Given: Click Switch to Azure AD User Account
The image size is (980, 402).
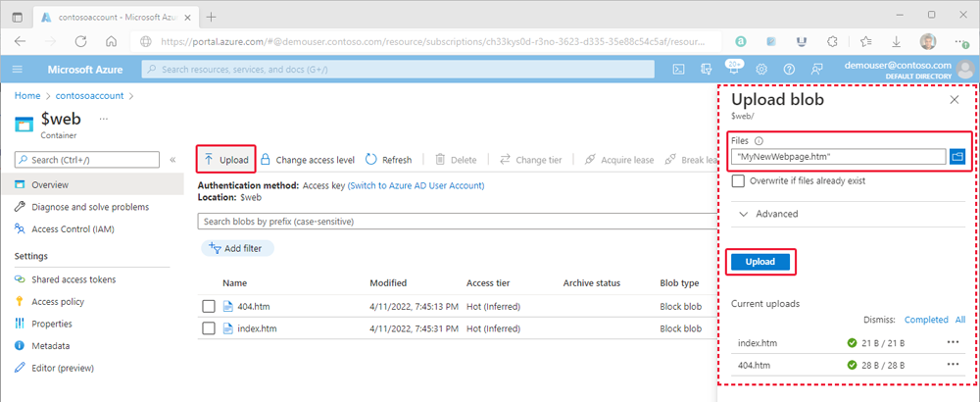Looking at the screenshot, I should coord(416,185).
